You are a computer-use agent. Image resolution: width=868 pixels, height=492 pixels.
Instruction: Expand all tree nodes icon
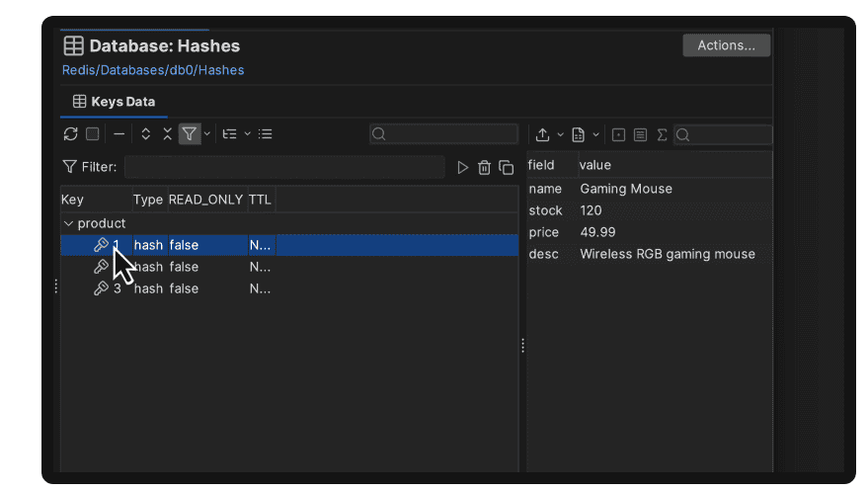(145, 134)
